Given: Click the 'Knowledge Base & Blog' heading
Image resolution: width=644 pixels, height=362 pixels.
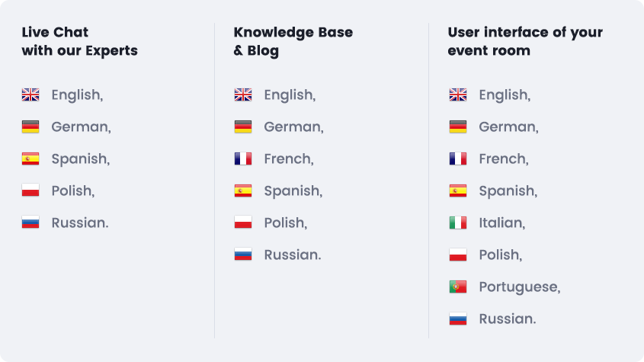Looking at the screenshot, I should (x=293, y=41).
